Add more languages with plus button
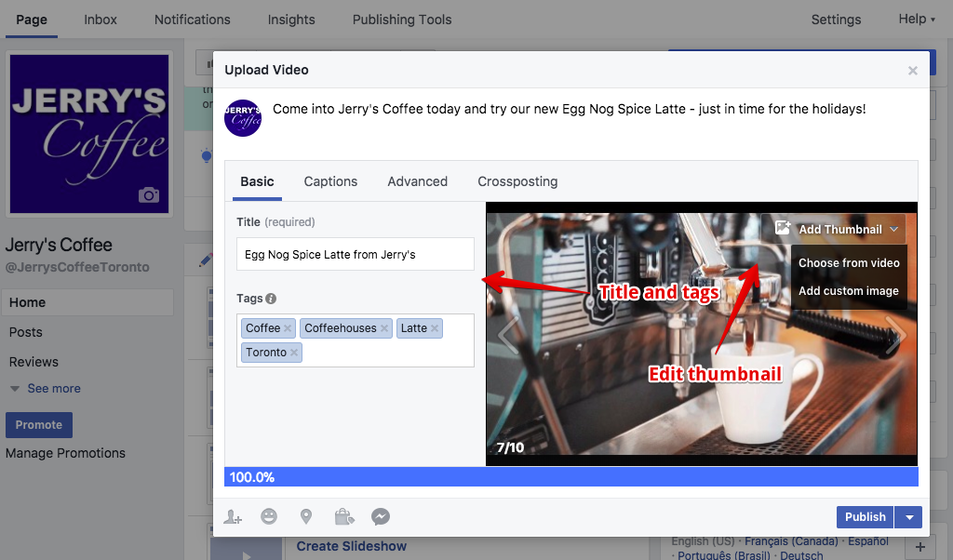953x560 pixels. [920, 547]
